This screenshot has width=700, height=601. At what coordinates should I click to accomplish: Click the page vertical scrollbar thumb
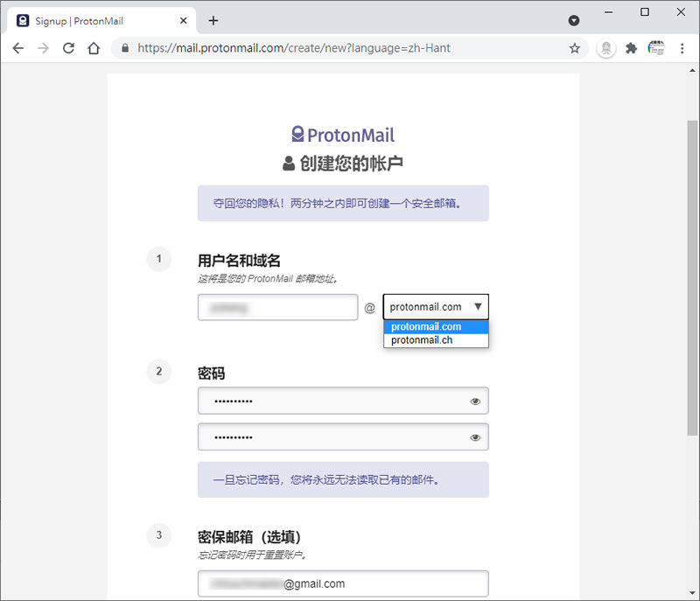click(x=692, y=277)
